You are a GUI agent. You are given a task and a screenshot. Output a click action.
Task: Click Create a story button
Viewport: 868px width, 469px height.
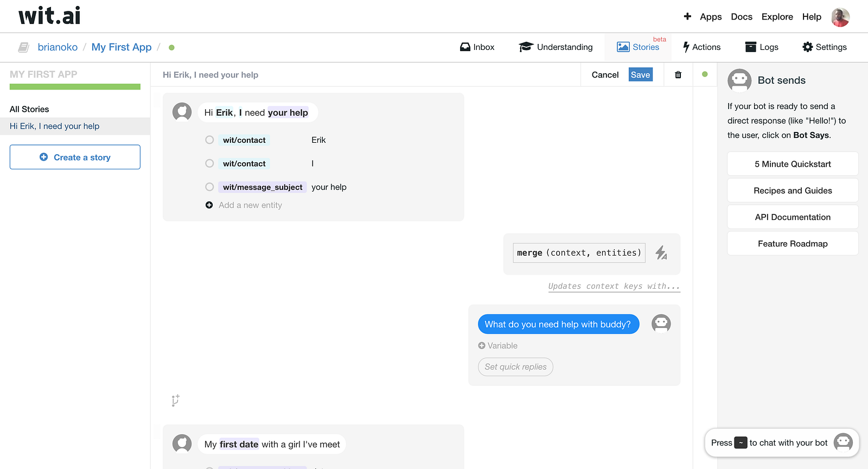pos(75,157)
